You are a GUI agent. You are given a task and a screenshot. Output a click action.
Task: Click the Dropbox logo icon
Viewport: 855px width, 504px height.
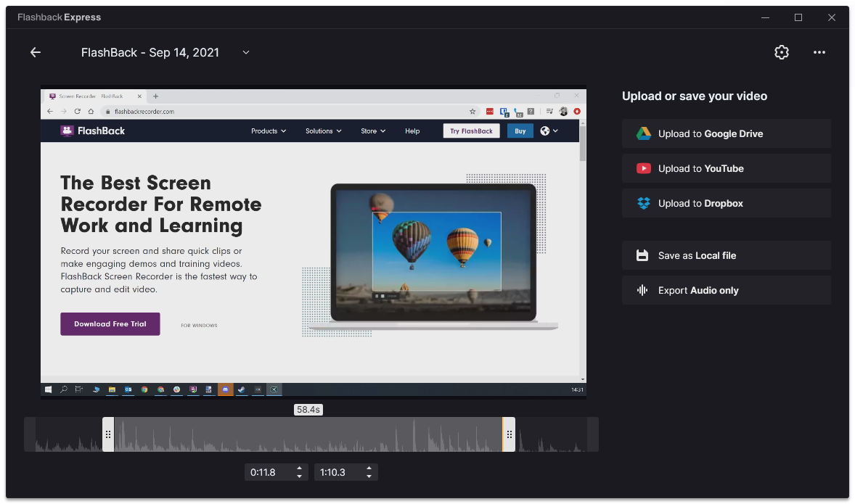644,203
